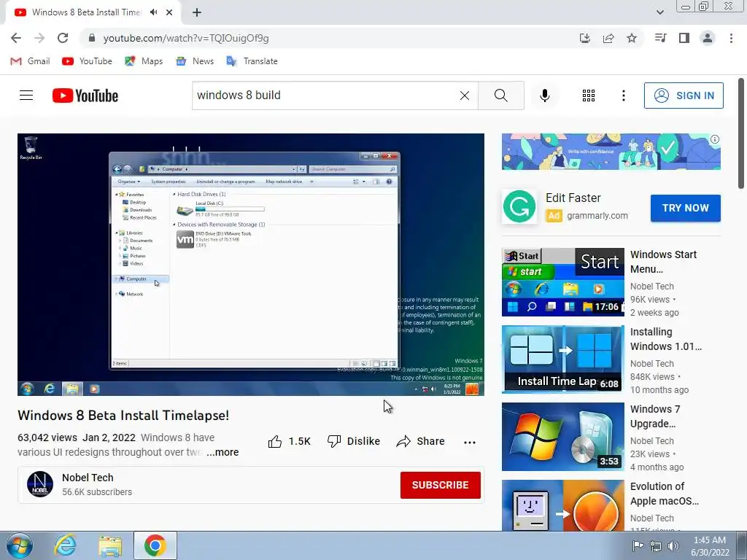747x560 pixels.
Task: Start voice search with microphone
Action: point(544,96)
